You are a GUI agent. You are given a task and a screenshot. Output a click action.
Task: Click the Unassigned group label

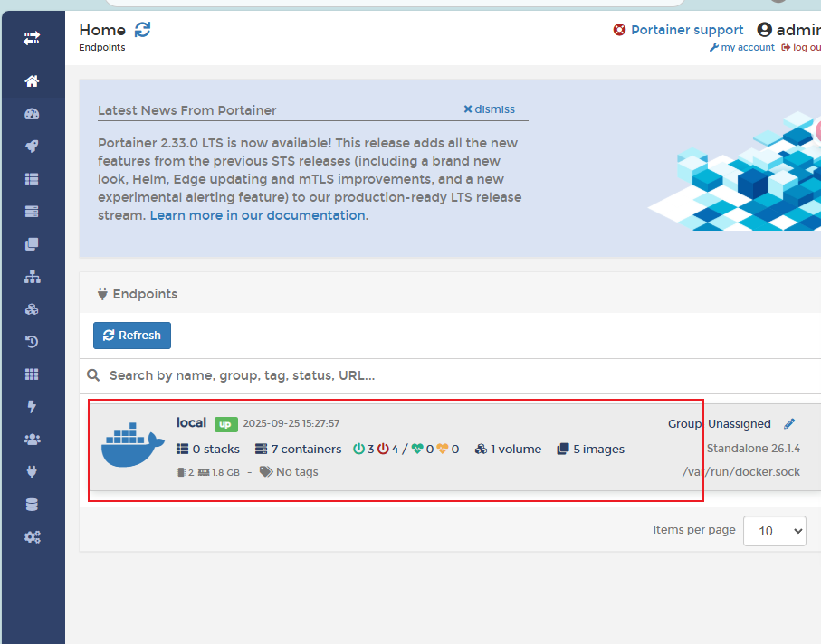coord(740,423)
